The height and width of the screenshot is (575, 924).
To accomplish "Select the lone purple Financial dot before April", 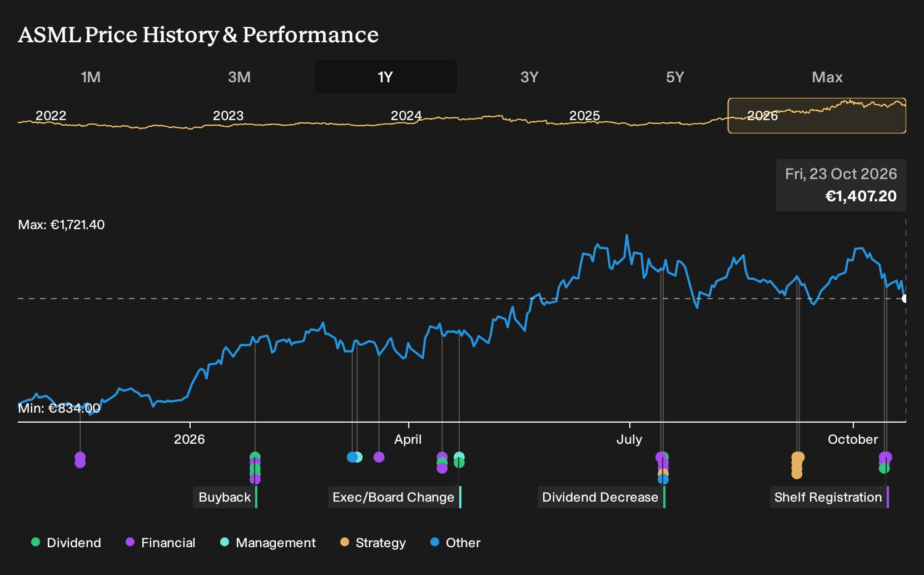I will point(379,457).
